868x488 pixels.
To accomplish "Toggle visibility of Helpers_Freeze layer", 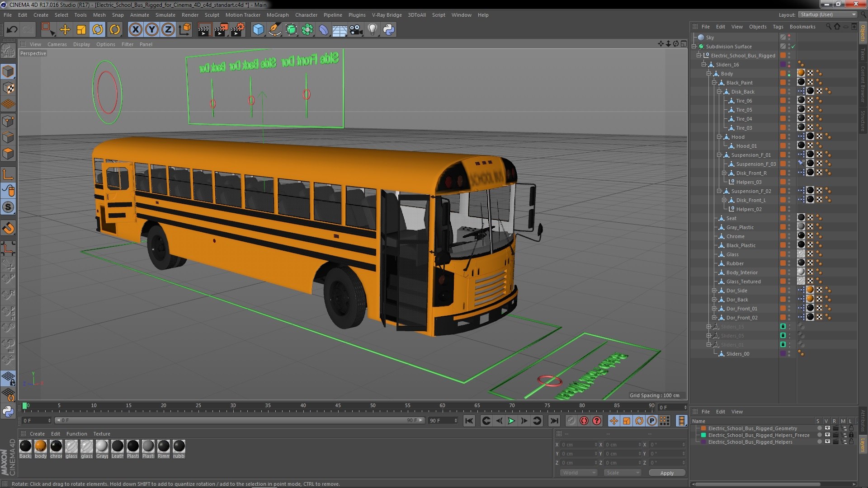I will pos(827,435).
